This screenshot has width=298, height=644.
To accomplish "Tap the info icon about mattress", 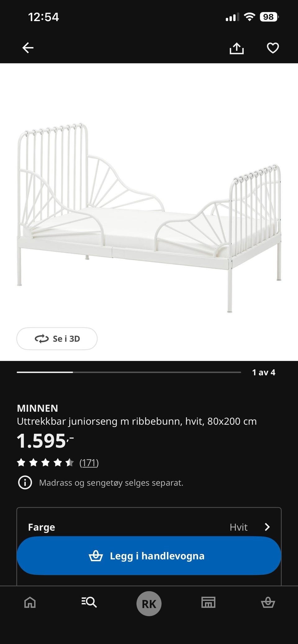I will 25,483.
